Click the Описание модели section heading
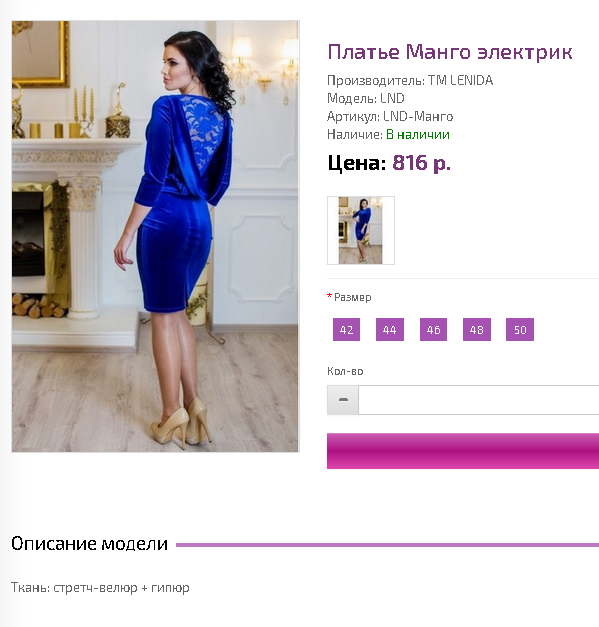This screenshot has width=599, height=627. pos(89,543)
